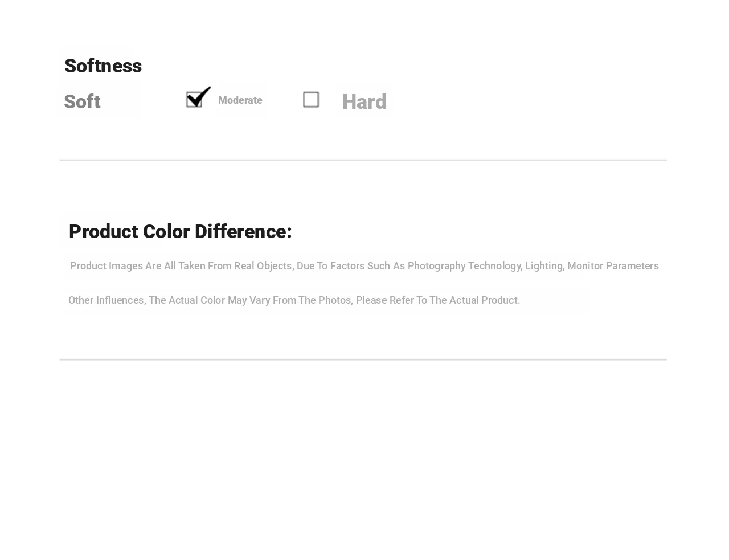Click 'Photography Technology' in the description
Image resolution: width=729 pixels, height=560 pixels.
(464, 266)
